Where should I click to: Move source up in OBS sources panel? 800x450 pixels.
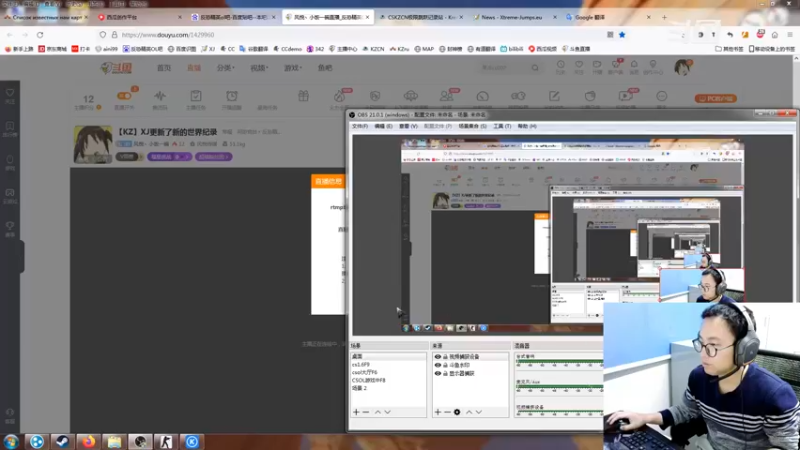pos(469,412)
